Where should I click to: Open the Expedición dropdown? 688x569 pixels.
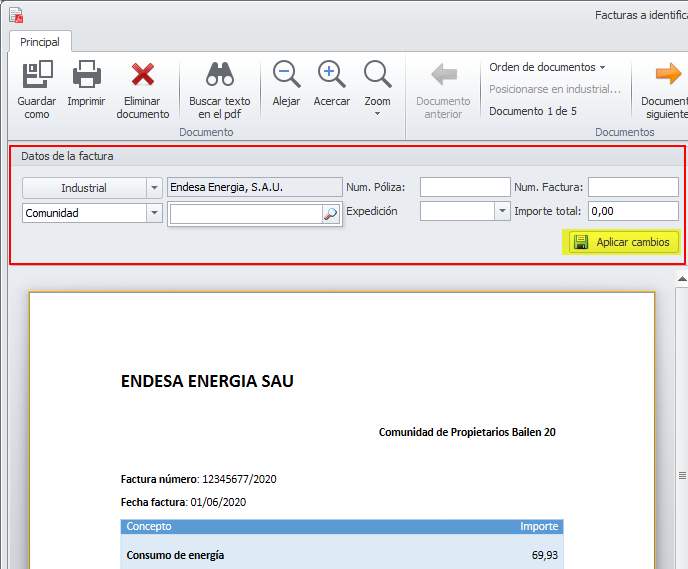click(x=502, y=211)
